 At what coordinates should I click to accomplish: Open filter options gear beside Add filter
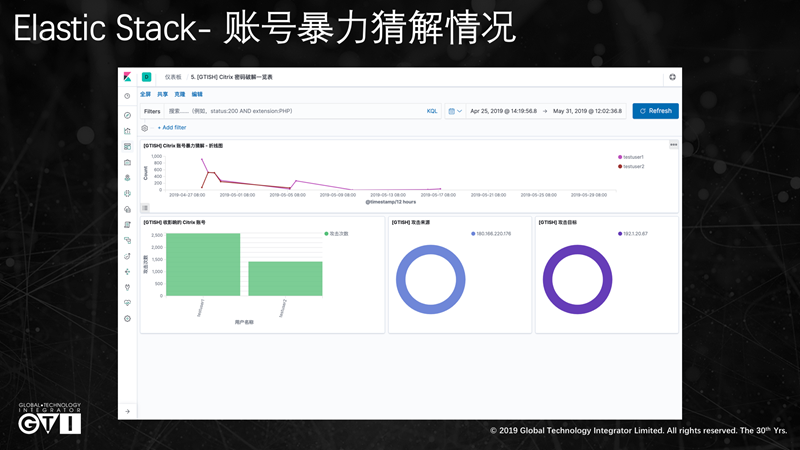coord(144,128)
